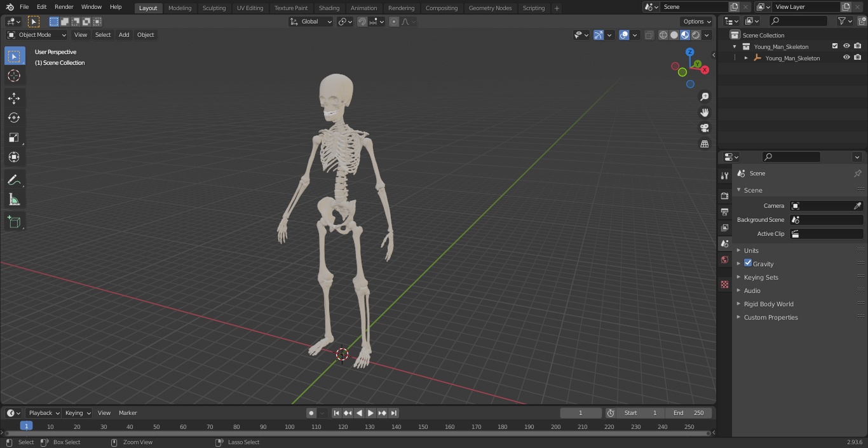Select the Cursor tool in toolbar
This screenshot has height=448, width=868.
point(14,76)
